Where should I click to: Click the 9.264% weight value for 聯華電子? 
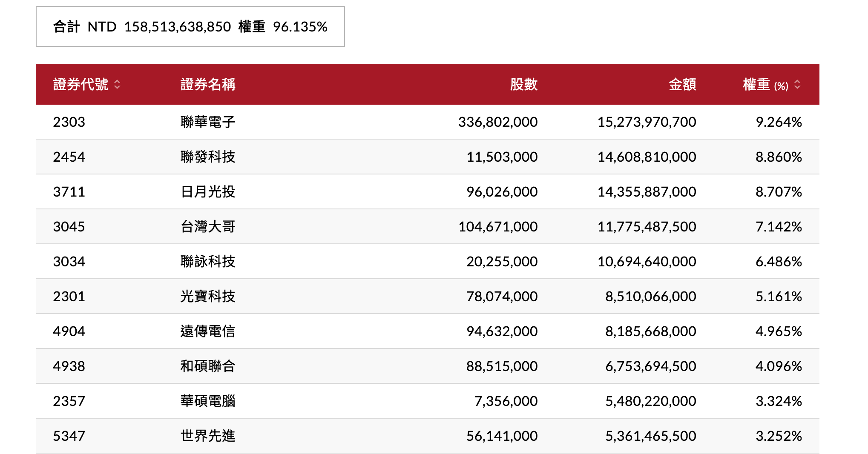[779, 122]
